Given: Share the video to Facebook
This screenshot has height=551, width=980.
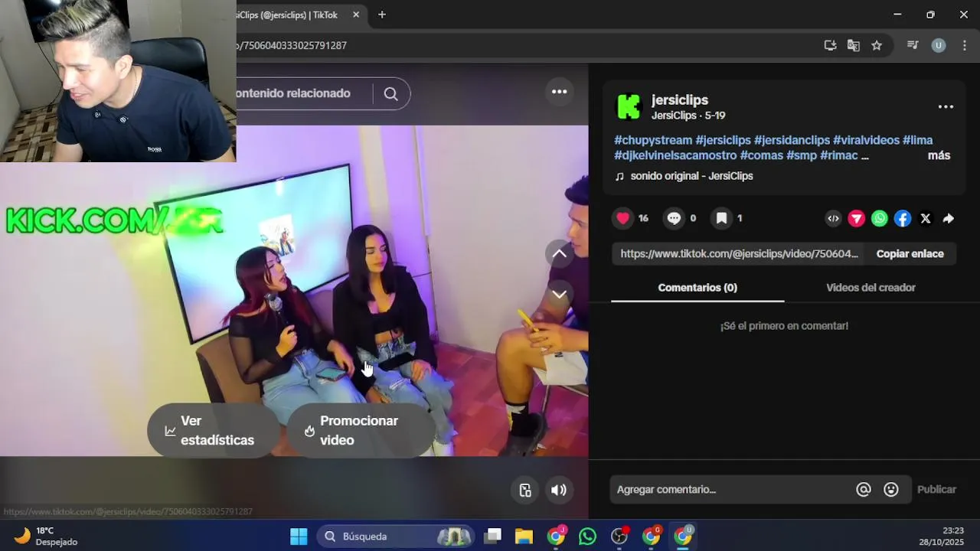Looking at the screenshot, I should 903,219.
